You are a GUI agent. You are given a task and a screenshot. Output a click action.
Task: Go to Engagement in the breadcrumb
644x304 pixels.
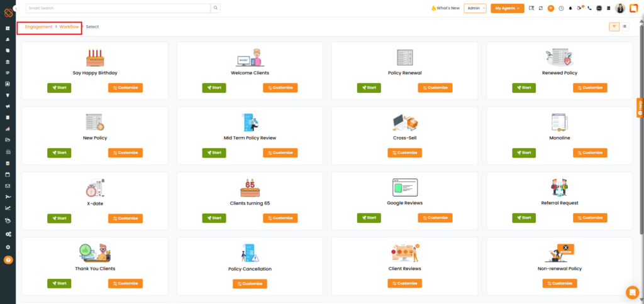[38, 27]
